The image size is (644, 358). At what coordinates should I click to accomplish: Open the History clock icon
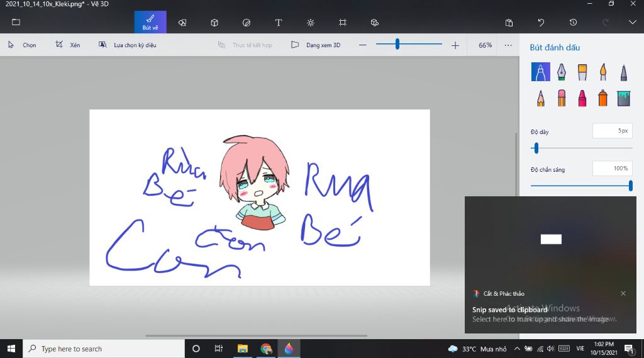[x=573, y=23]
